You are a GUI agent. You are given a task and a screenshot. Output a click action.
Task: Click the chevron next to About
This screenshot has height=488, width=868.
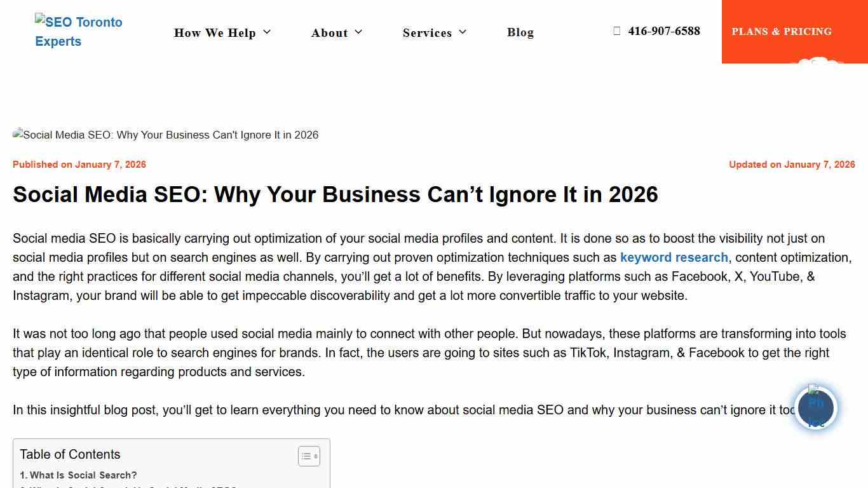[x=359, y=32]
